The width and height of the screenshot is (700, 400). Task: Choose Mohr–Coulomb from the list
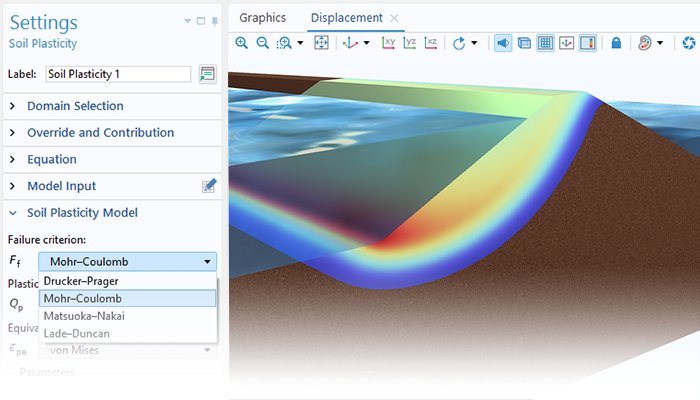(128, 299)
